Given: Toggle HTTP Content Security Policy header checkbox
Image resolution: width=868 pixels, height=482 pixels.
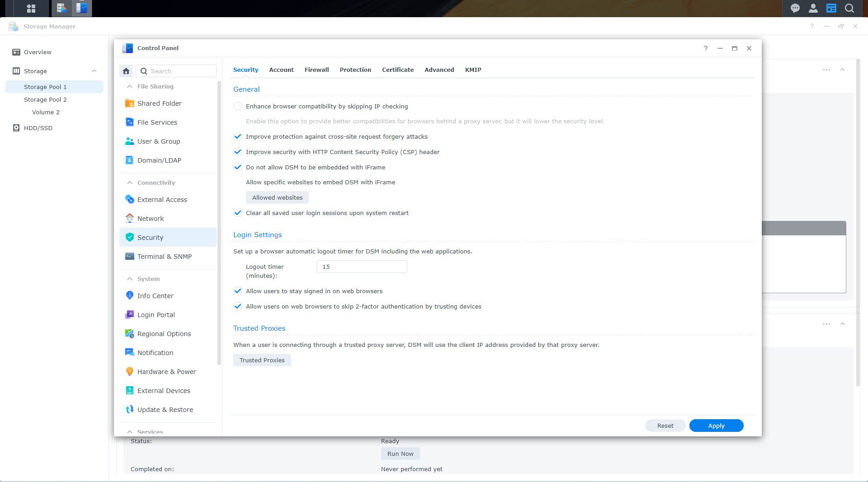Looking at the screenshot, I should click(x=238, y=152).
